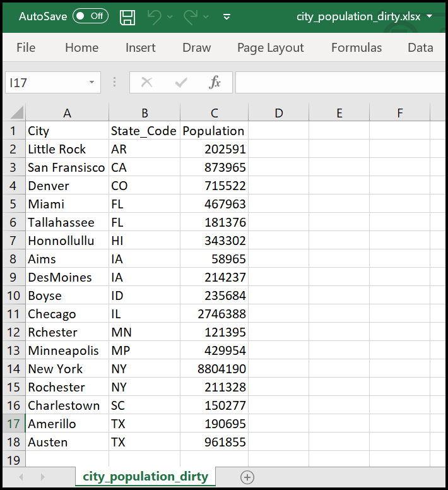
Task: Open the file name dropdown in title bar
Action: coord(430,16)
